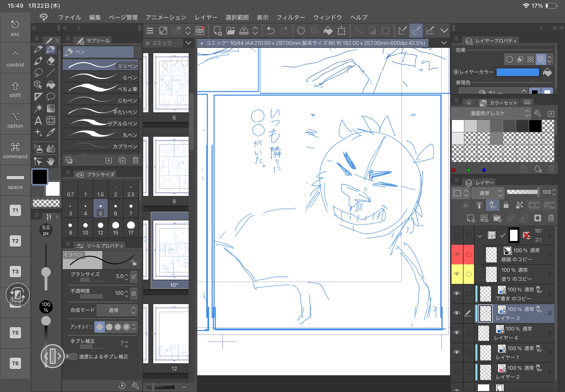Open the 漫画用グレスケ color set dropdown
Screen dimensions: 565x392
click(x=491, y=113)
